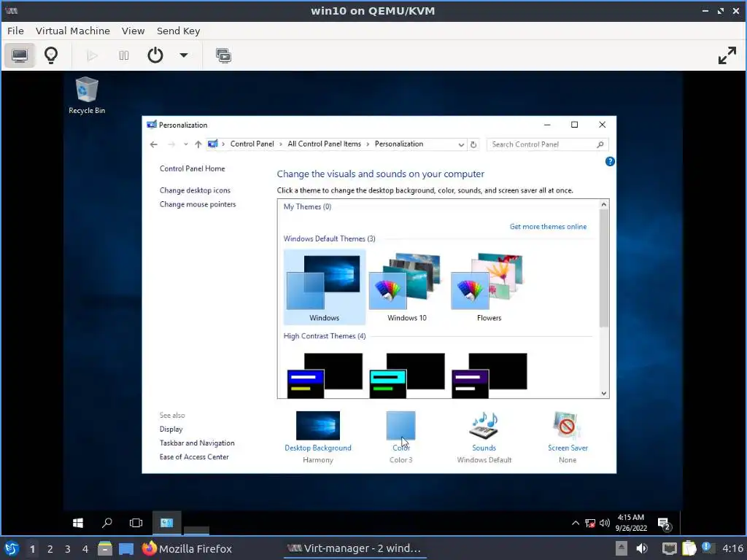Click theme list scroll up arrow
Viewport: 747px width, 560px height.
click(x=603, y=205)
